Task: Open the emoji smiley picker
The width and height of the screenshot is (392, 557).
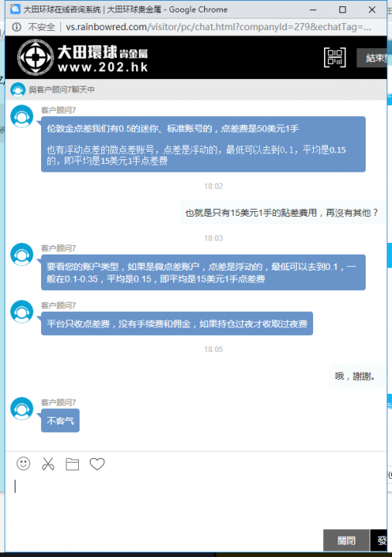Action: [x=23, y=463]
